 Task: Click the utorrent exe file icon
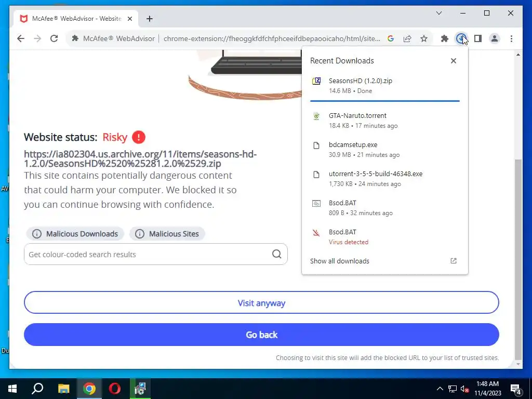[x=316, y=175]
